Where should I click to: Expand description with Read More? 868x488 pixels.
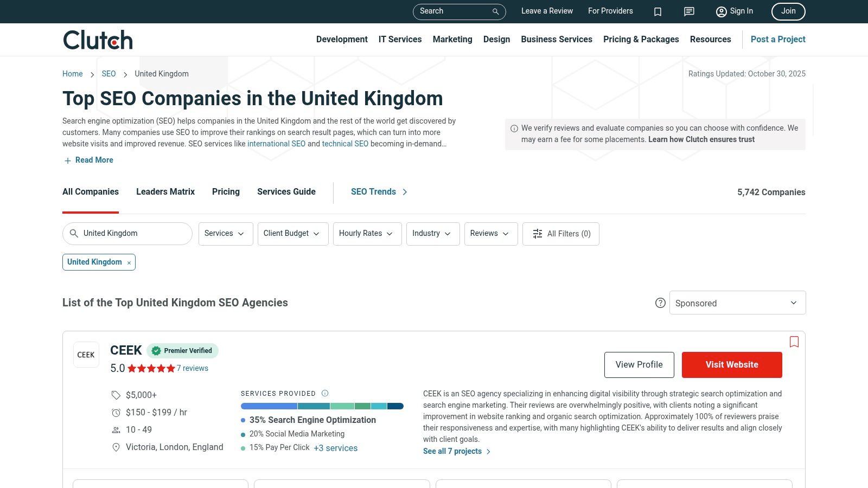point(88,160)
